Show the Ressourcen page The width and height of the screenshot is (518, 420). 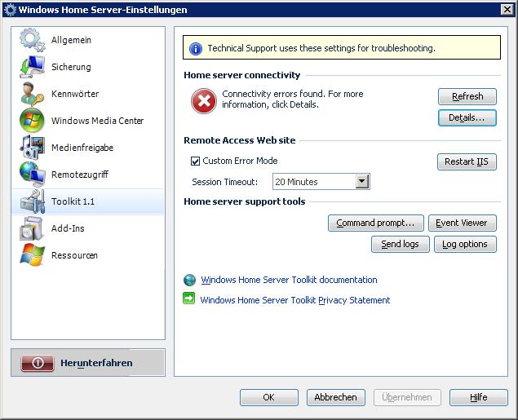[x=88, y=255]
